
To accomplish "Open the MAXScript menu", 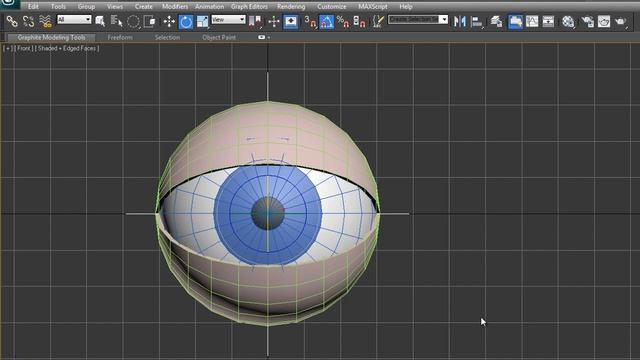I will (x=373, y=7).
